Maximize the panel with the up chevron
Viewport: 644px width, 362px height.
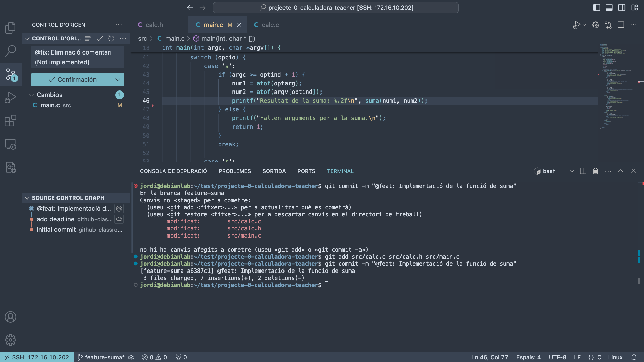point(621,171)
